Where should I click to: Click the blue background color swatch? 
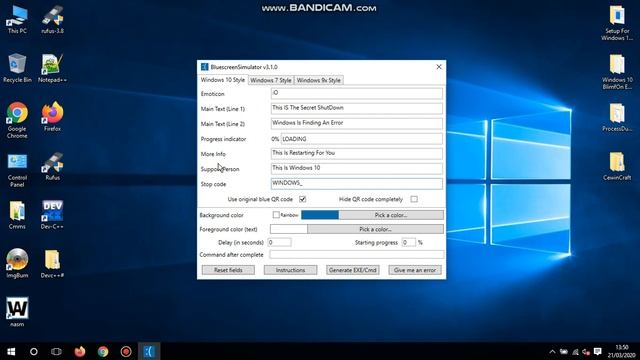click(320, 215)
